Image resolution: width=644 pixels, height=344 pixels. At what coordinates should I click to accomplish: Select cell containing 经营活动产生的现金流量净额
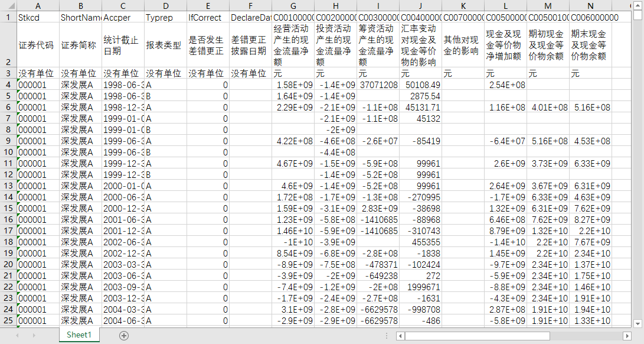tap(293, 45)
